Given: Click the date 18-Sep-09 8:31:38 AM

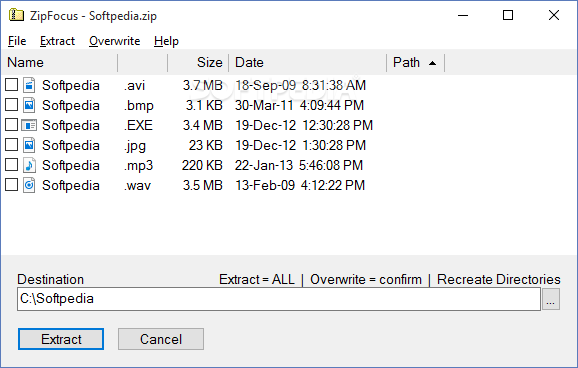Looking at the screenshot, I should (x=300, y=85).
